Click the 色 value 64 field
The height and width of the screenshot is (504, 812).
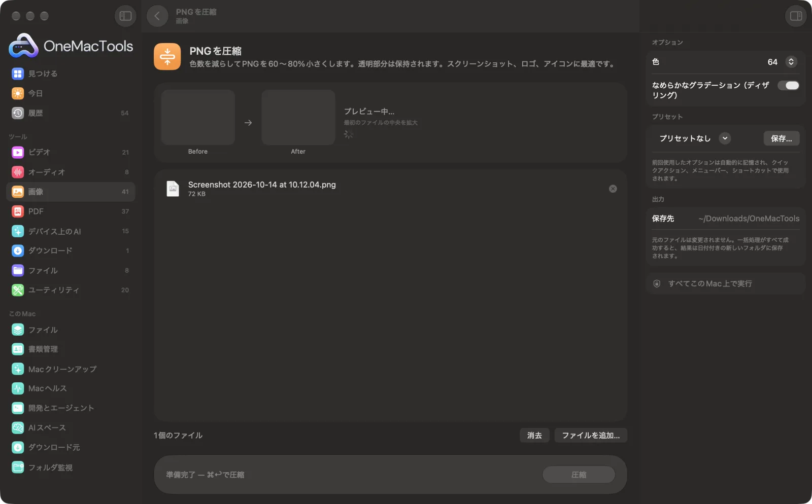(x=772, y=62)
